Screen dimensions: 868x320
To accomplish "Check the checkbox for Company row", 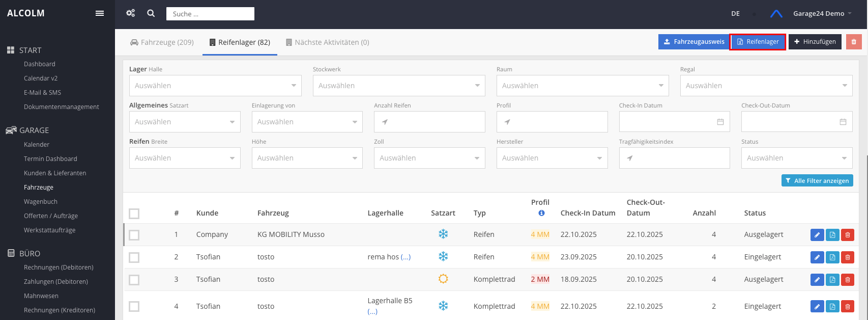I will coord(134,235).
